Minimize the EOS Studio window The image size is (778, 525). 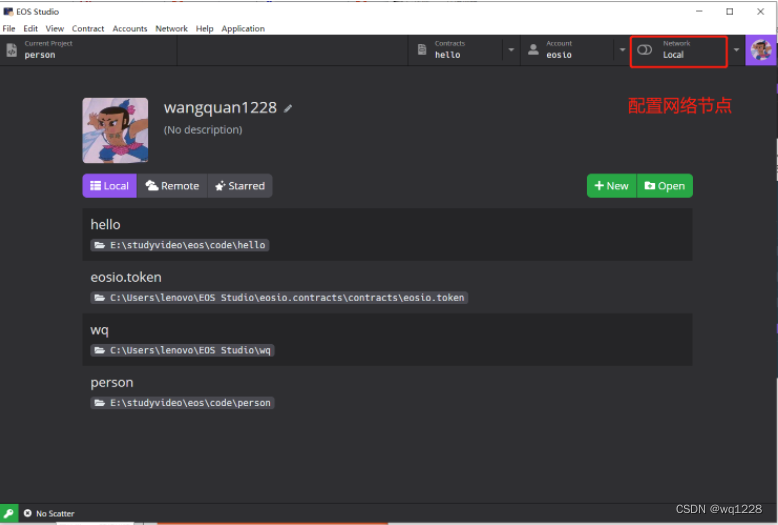pos(699,11)
